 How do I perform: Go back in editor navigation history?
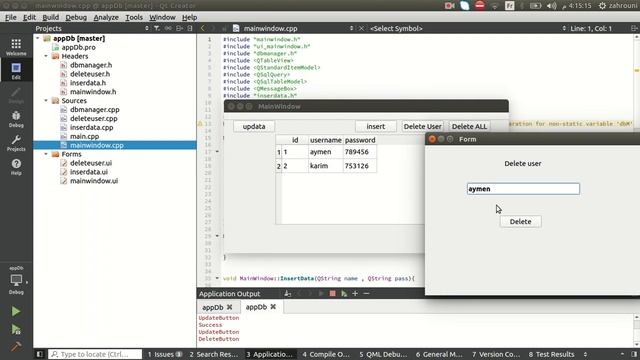point(202,28)
